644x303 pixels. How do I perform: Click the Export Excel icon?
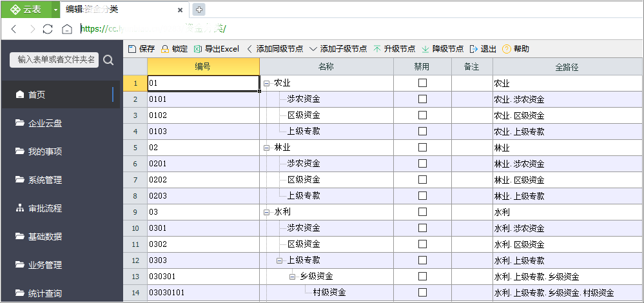click(197, 49)
